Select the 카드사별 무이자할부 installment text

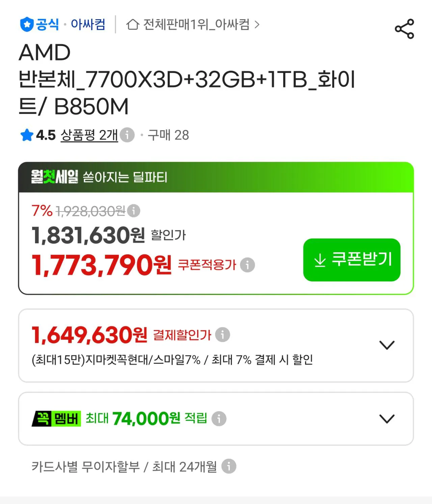[x=85, y=467]
